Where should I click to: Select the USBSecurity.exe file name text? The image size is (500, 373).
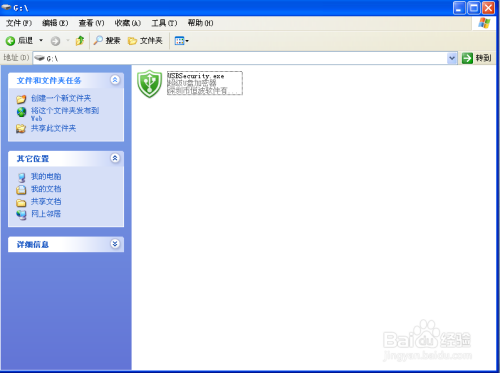[x=195, y=76]
